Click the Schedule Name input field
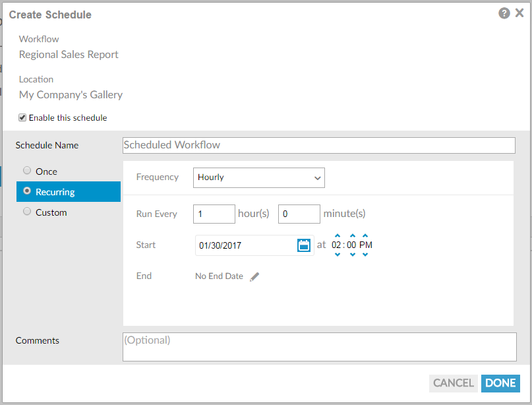532x405 pixels. (x=319, y=145)
